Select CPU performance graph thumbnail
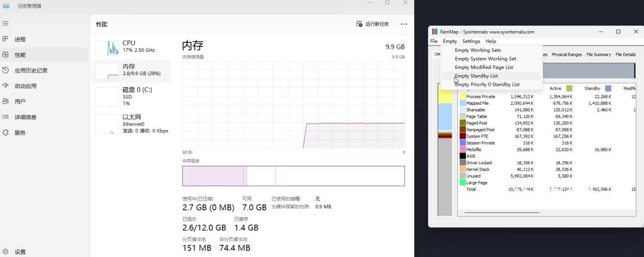This screenshot has width=644, height=257. click(x=107, y=48)
